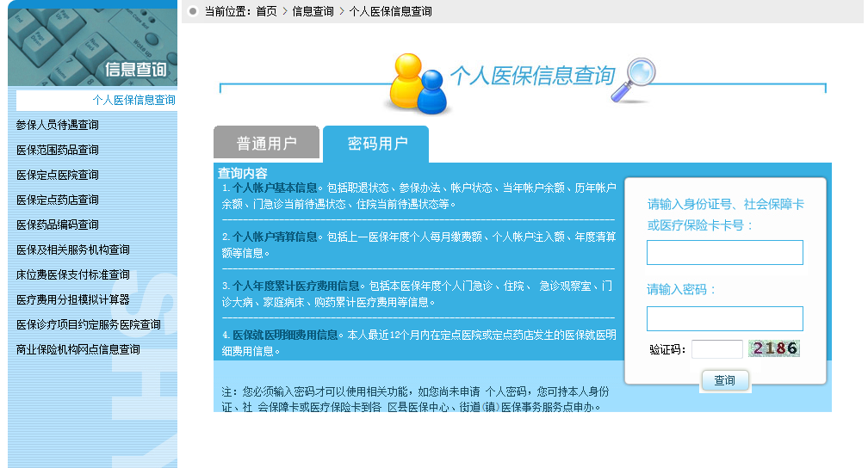Click the two-user figures icon in the header

(418, 83)
